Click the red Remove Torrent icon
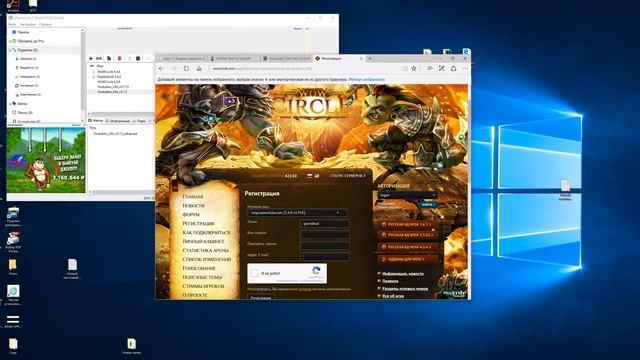Image resolution: width=640 pixels, height=360 pixels. (119, 58)
